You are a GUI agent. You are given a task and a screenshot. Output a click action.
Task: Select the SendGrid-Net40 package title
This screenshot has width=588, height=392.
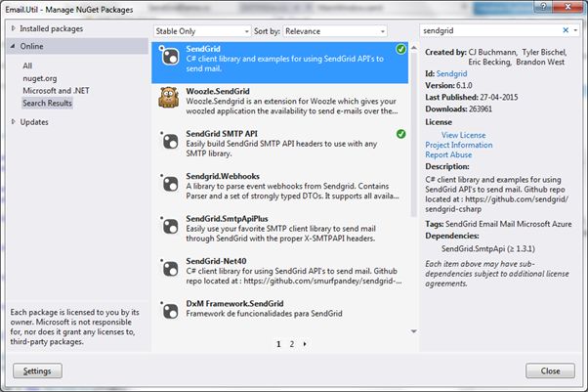[x=216, y=261]
